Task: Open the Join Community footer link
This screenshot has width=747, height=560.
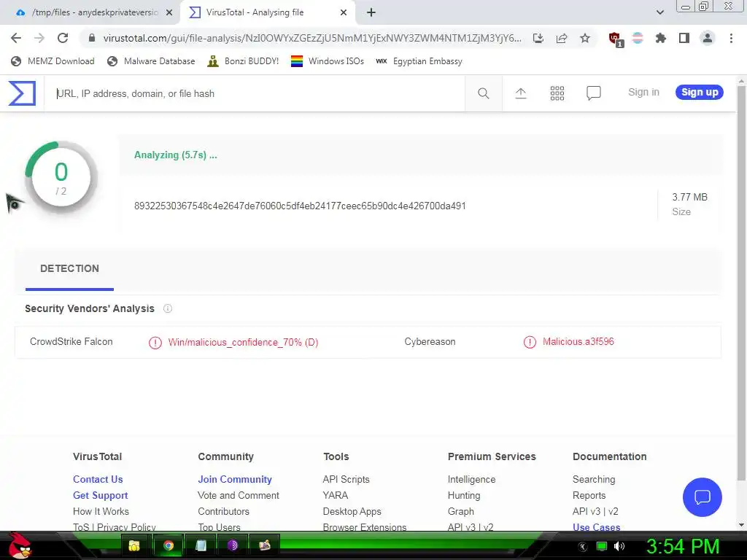Action: pyautogui.click(x=235, y=480)
